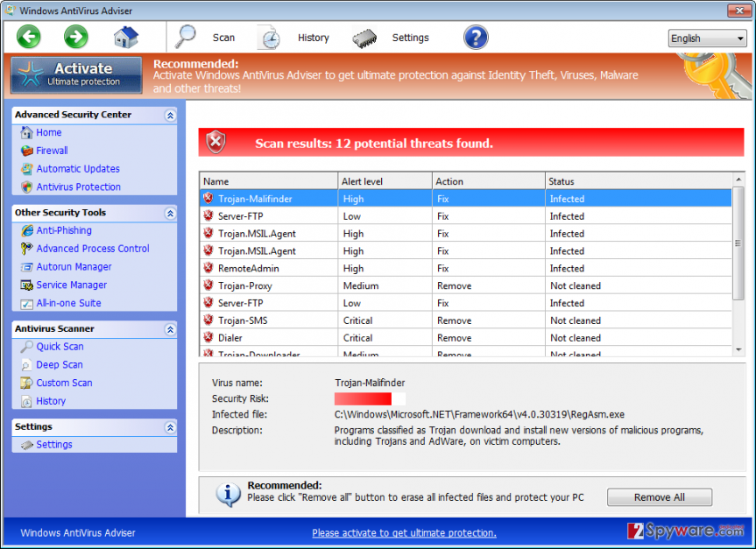Start a Deep Scan from sidebar link
The image size is (756, 549).
[60, 365]
